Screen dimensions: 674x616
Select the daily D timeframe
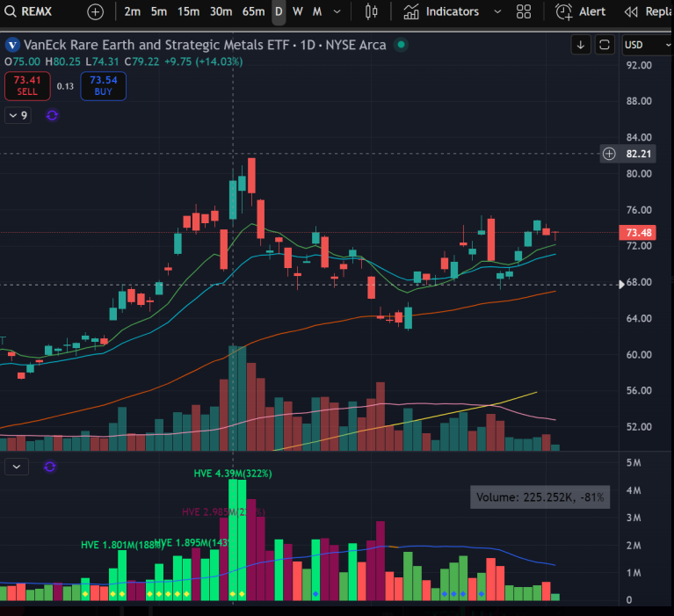click(279, 11)
